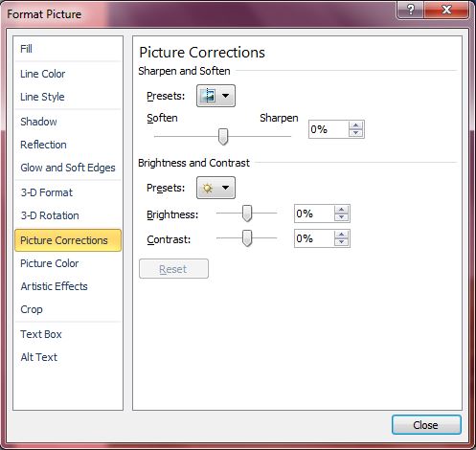Open the Sharpen and Soften presets dropdown
Screen dimensions: 476x450
pos(215,96)
